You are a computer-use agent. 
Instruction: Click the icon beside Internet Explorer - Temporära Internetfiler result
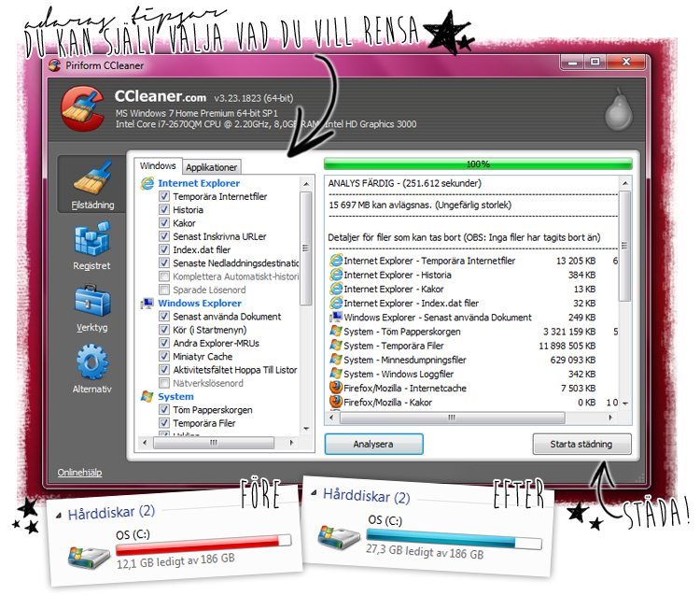[336, 261]
